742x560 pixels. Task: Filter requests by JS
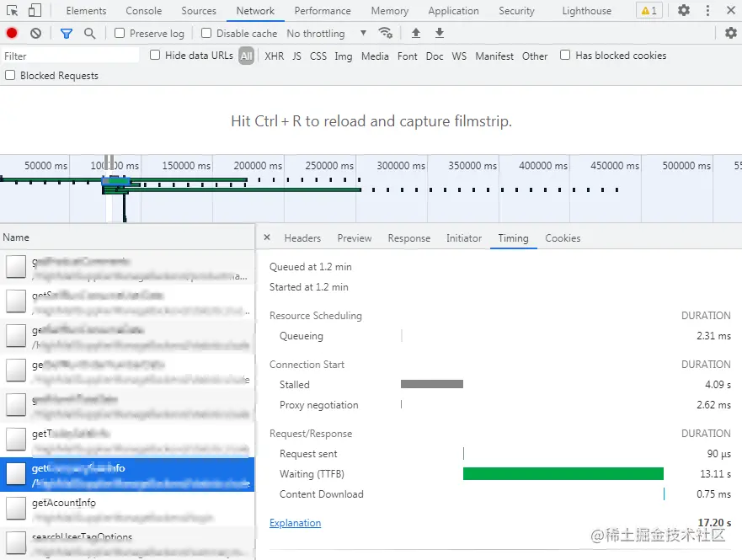click(296, 56)
